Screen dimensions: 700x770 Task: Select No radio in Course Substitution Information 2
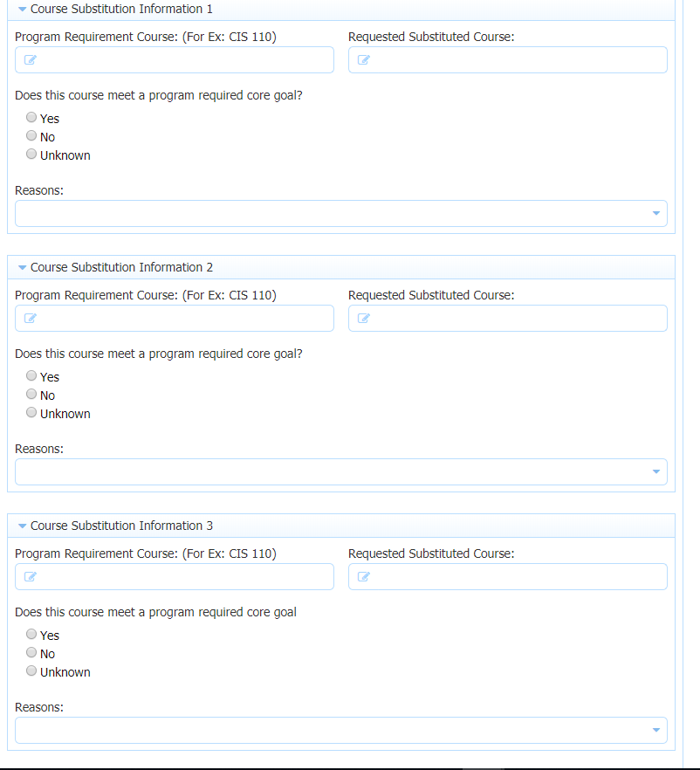(x=31, y=394)
